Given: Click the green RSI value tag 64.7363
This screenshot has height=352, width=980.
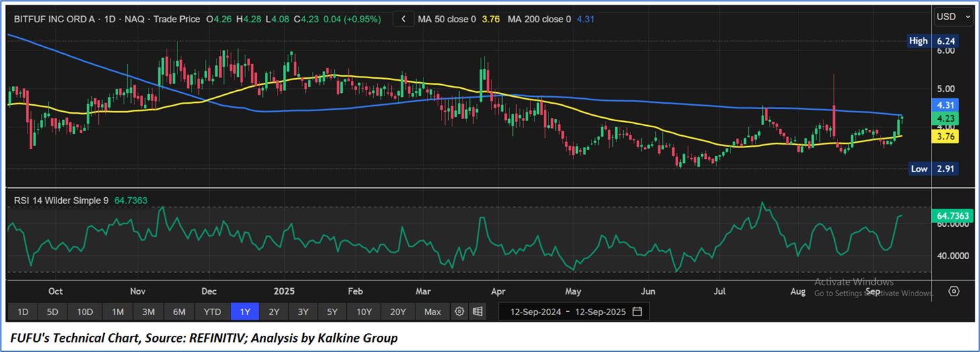Looking at the screenshot, I should 953,216.
